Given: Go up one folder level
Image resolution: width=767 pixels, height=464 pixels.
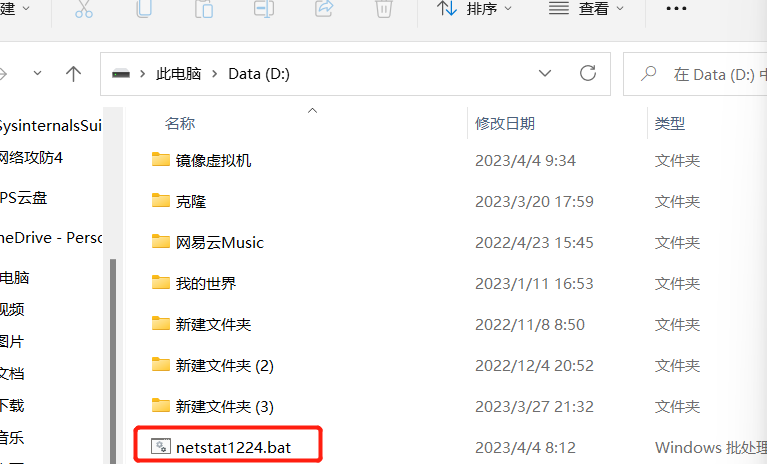Looking at the screenshot, I should point(73,74).
